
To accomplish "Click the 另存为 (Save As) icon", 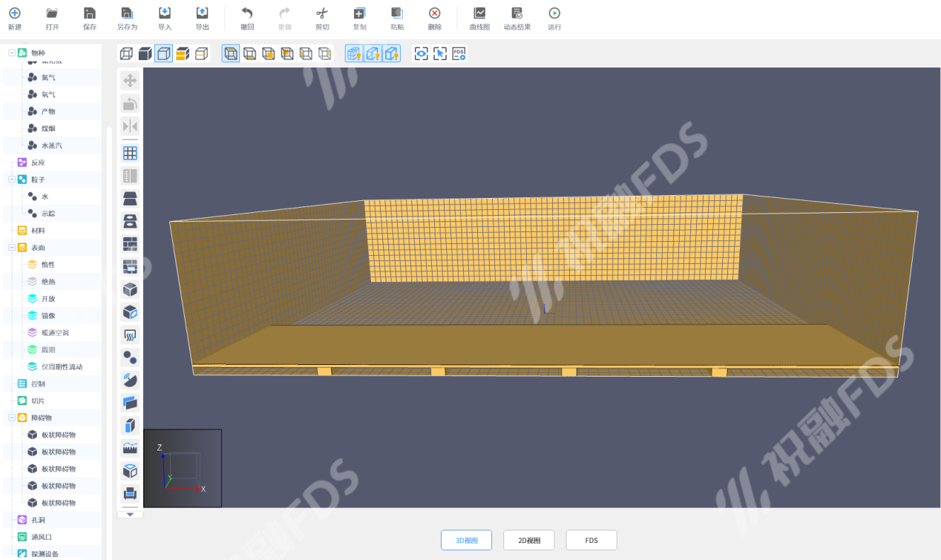I will [127, 14].
